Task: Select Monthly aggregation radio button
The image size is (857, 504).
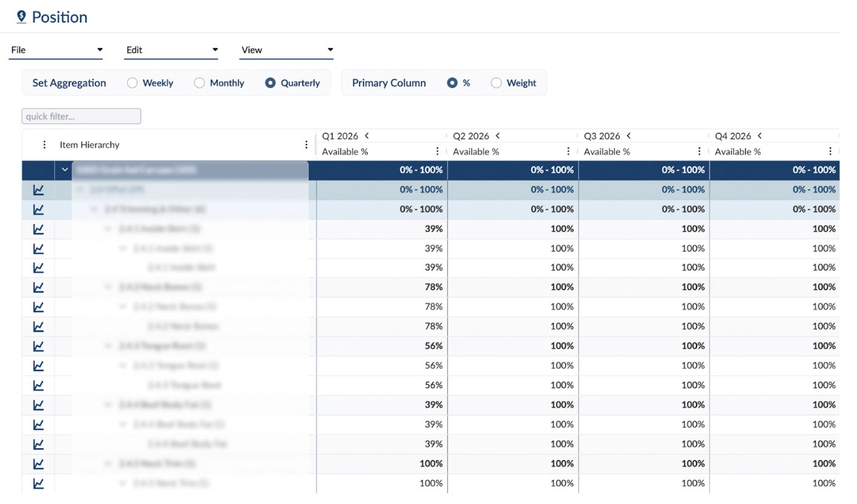Action: tap(199, 83)
